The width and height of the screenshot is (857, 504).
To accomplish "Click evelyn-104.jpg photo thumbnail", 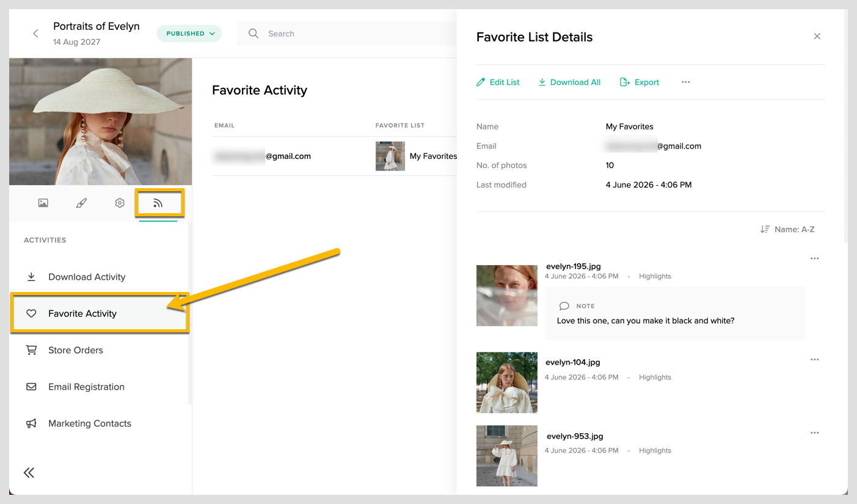I will tap(507, 382).
